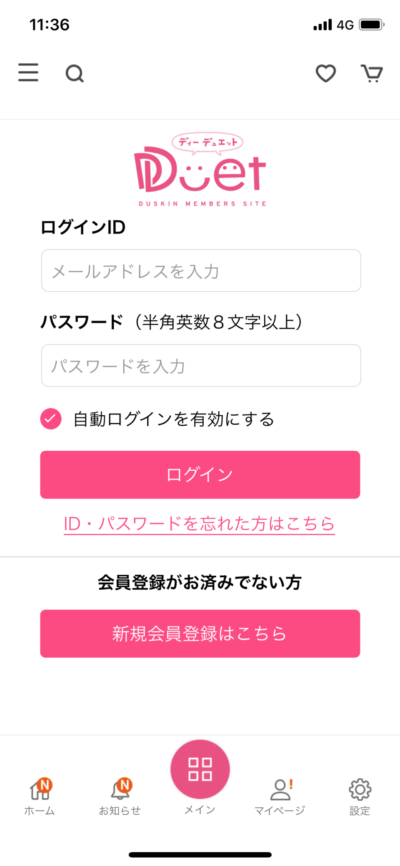Tap the search magnifier icon
This screenshot has width=400, height=866.
[x=75, y=73]
